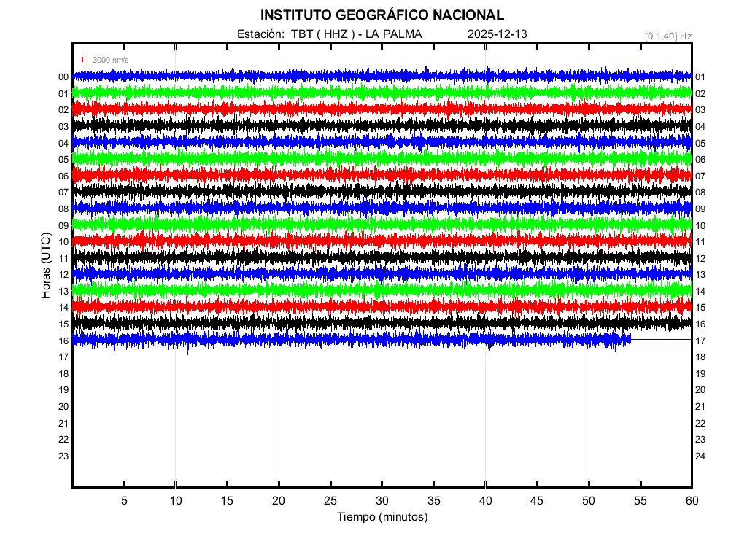Click the black trace at hour 03
Screen dimensions: 747x560
pyautogui.click(x=382, y=125)
